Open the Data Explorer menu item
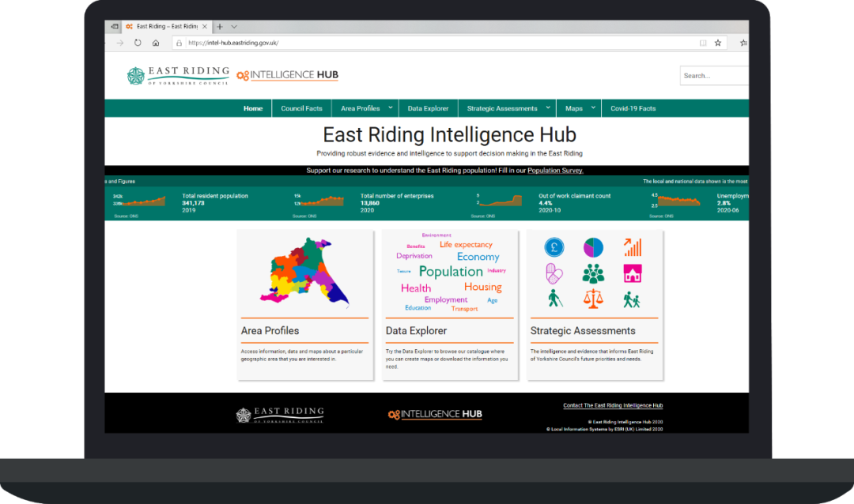 [428, 108]
